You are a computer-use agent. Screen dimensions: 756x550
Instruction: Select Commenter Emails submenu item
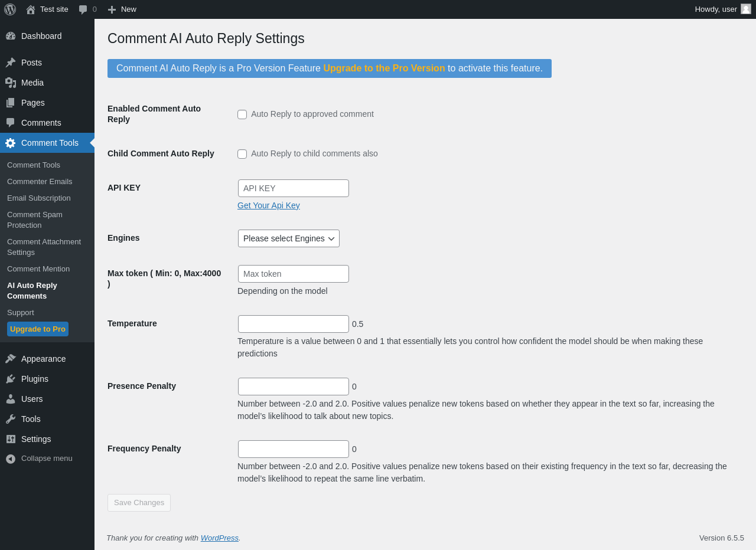pos(40,182)
